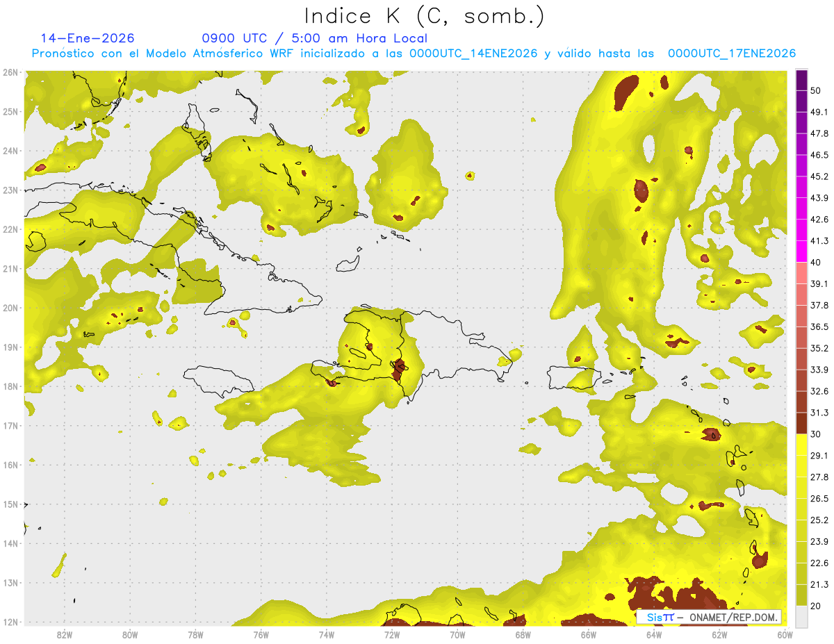
Task: Click the colorbar label '27.8'
Action: (x=819, y=477)
